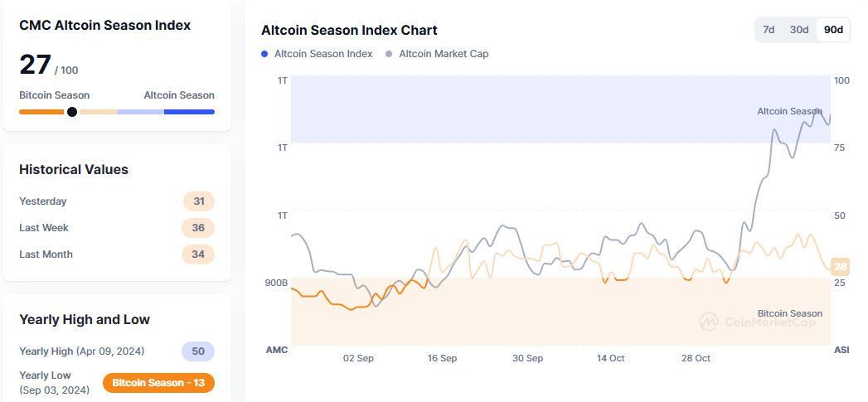Select the 30d time range
Viewport: 868px width, 402px height.
point(798,30)
